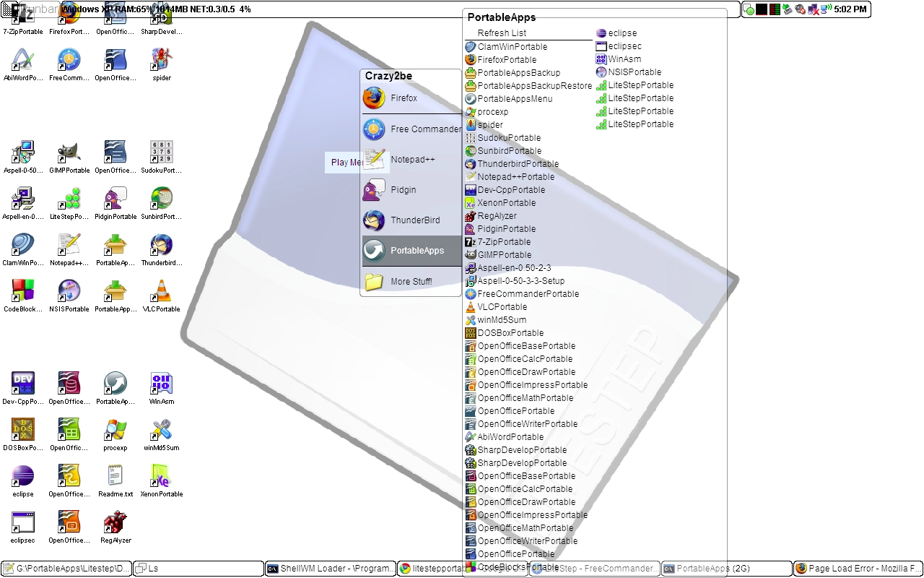
Task: Open AbiWordPo desktop shortcut
Action: 23,64
